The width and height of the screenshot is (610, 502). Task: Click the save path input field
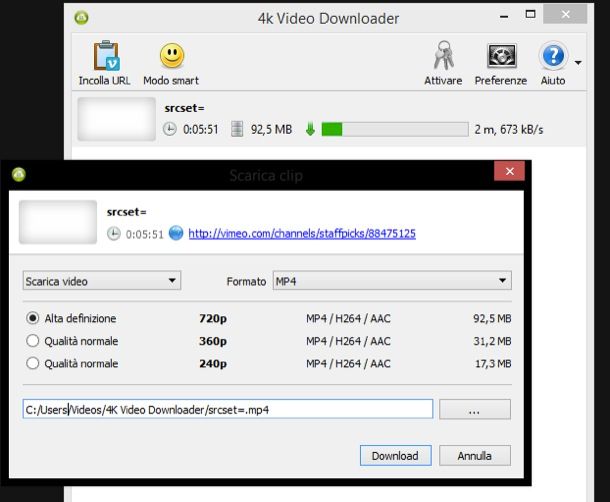pyautogui.click(x=228, y=409)
